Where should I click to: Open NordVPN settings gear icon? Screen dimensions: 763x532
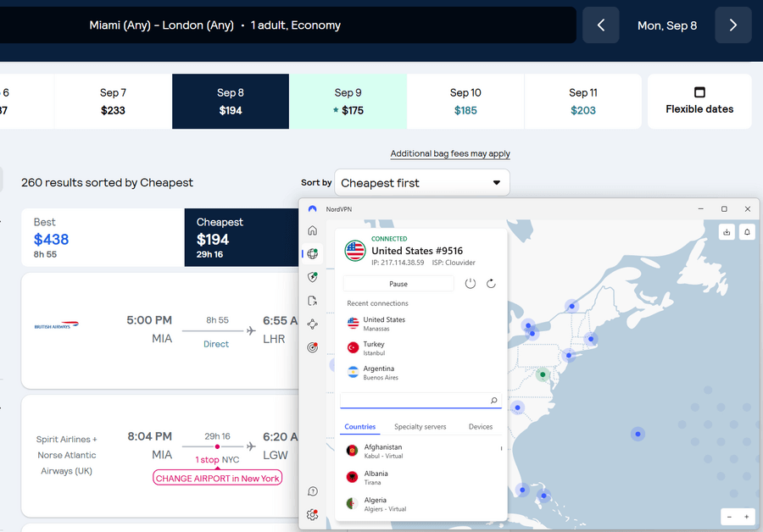coord(312,514)
